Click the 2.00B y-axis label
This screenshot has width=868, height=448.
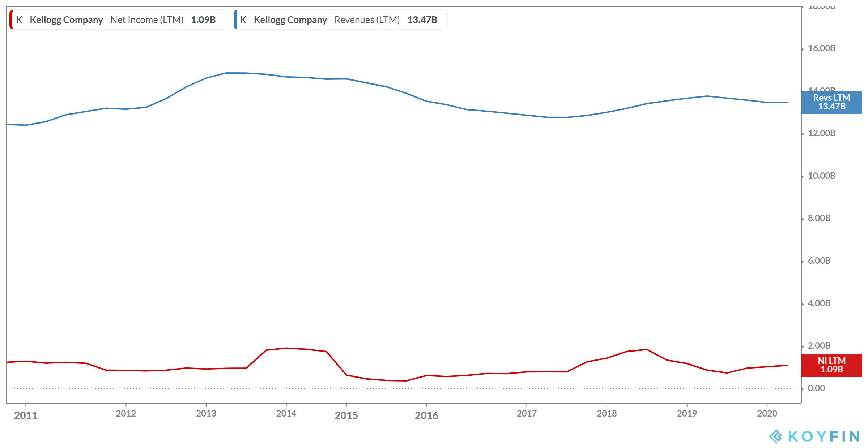pyautogui.click(x=819, y=346)
